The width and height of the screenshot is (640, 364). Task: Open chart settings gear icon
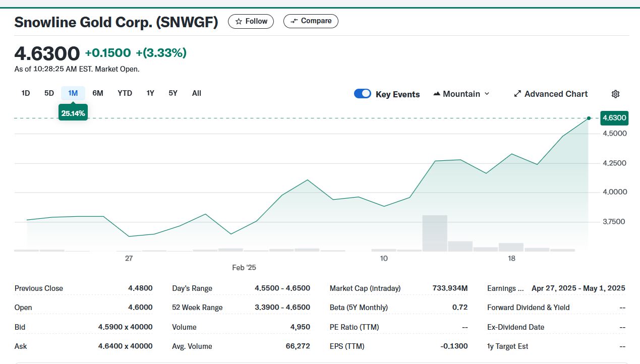point(615,94)
